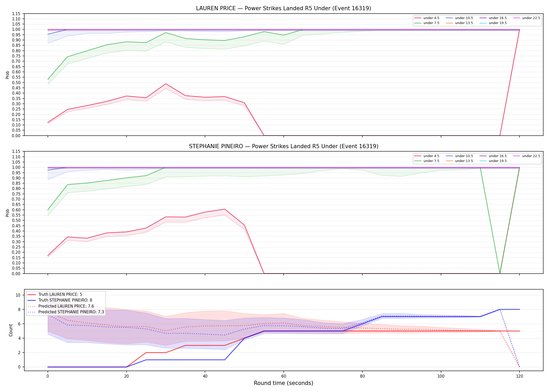Click 'Predicted LAUREN PRICE: 7.6' legend entry
Image resolution: width=549 pixels, height=392 pixels.
click(61, 306)
